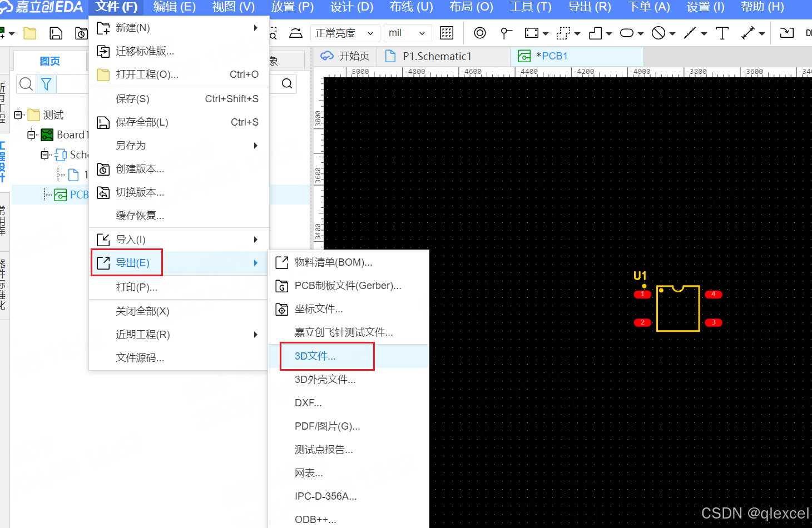Expand the copper region tool dropdown arrow

tap(546, 34)
